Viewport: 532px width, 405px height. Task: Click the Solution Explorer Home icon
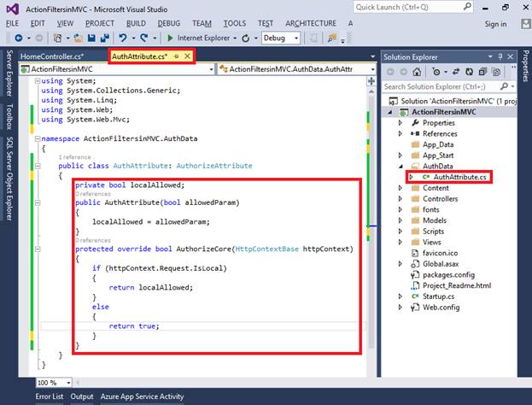418,72
